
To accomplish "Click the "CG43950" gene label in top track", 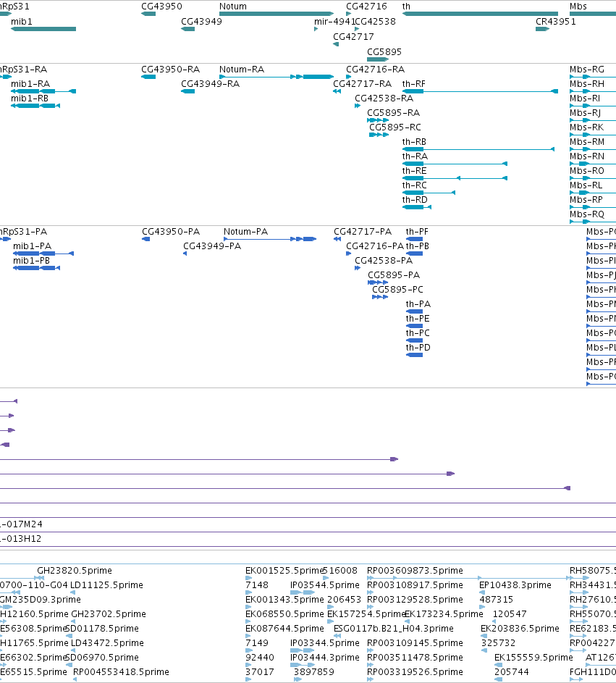I will point(161,7).
